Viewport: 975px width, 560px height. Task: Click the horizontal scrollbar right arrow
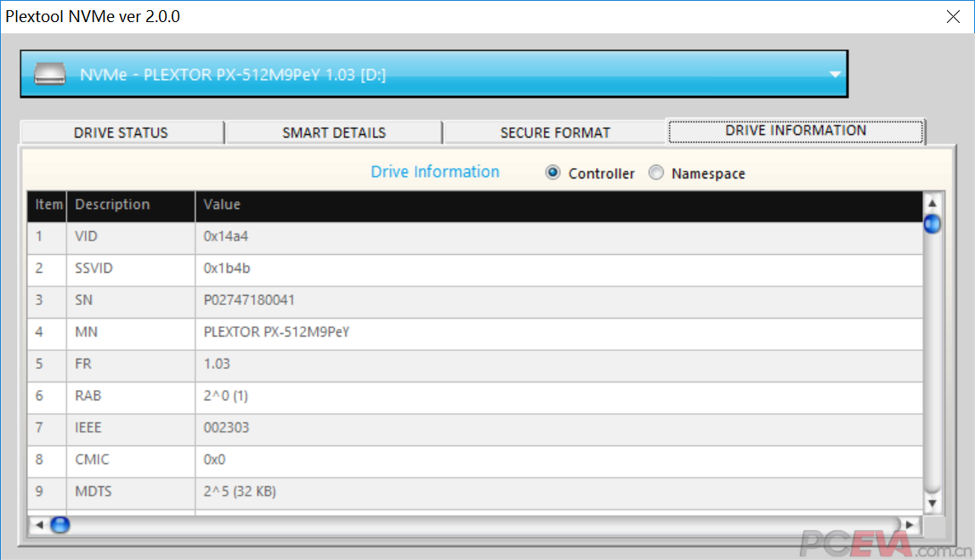point(910,524)
